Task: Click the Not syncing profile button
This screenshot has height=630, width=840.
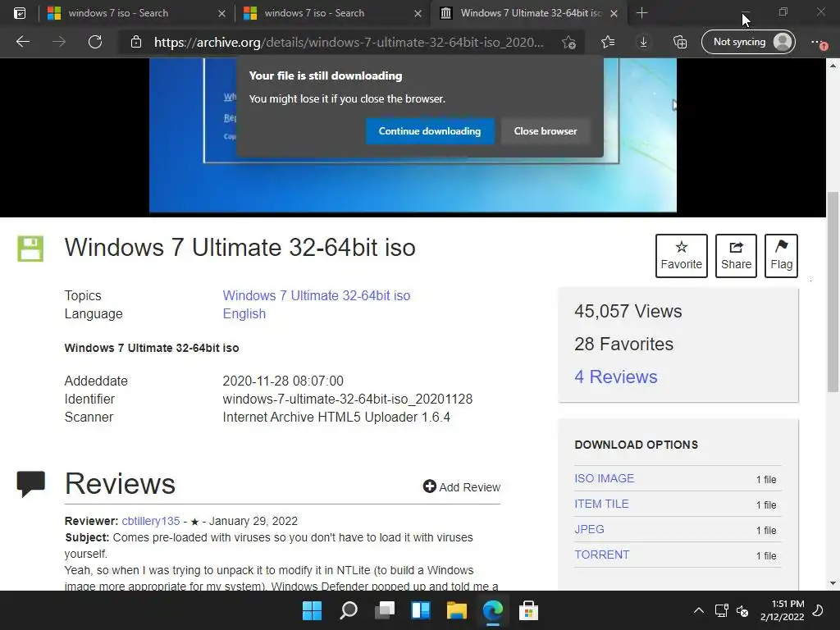Action: click(x=748, y=42)
